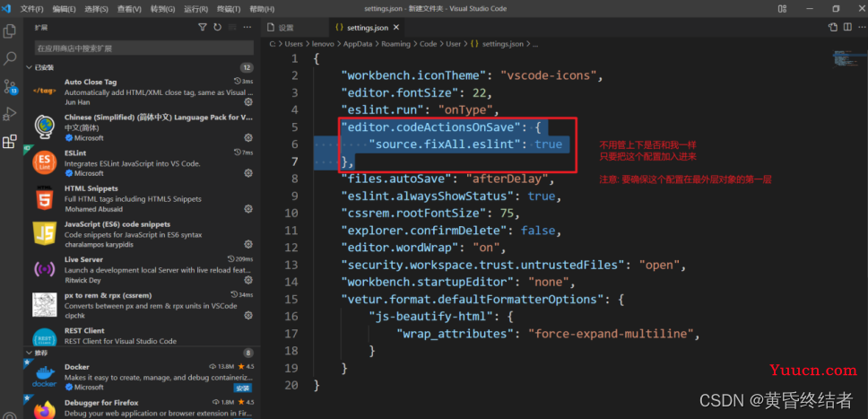Open the 运行(R) menu
Screen dimensions: 868x419
pos(195,9)
